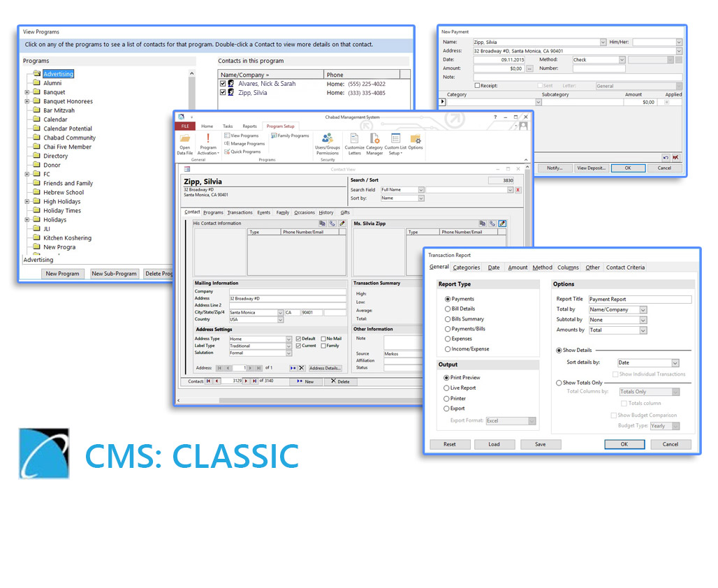Open Program Activation in the ribbon
The width and height of the screenshot is (718, 588).
click(208, 140)
